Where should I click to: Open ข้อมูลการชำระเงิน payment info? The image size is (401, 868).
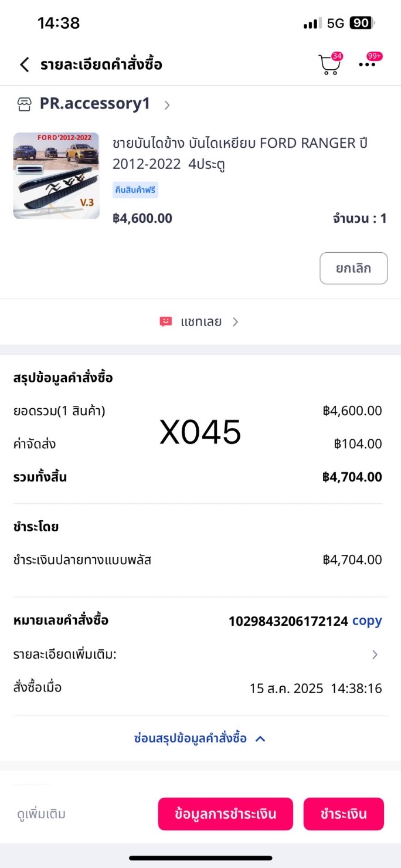point(225,813)
